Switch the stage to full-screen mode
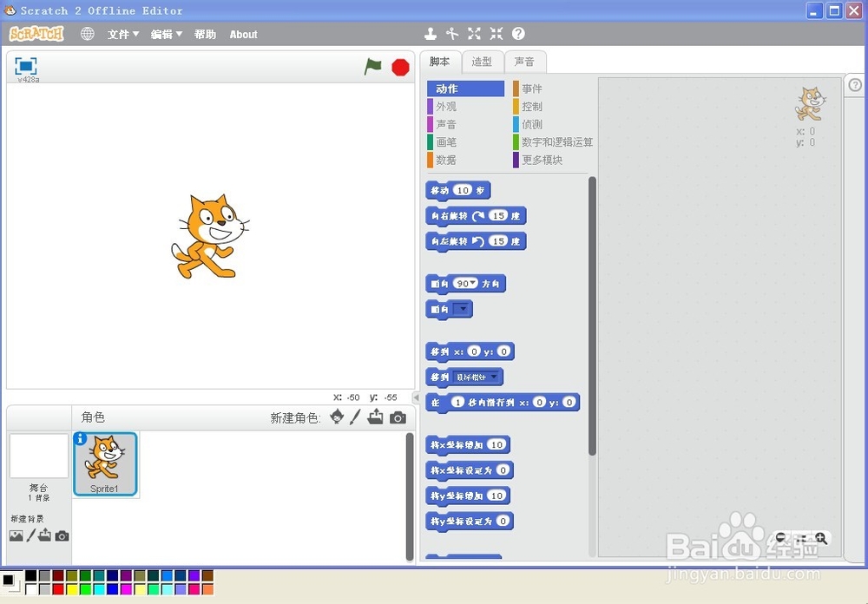 25,66
